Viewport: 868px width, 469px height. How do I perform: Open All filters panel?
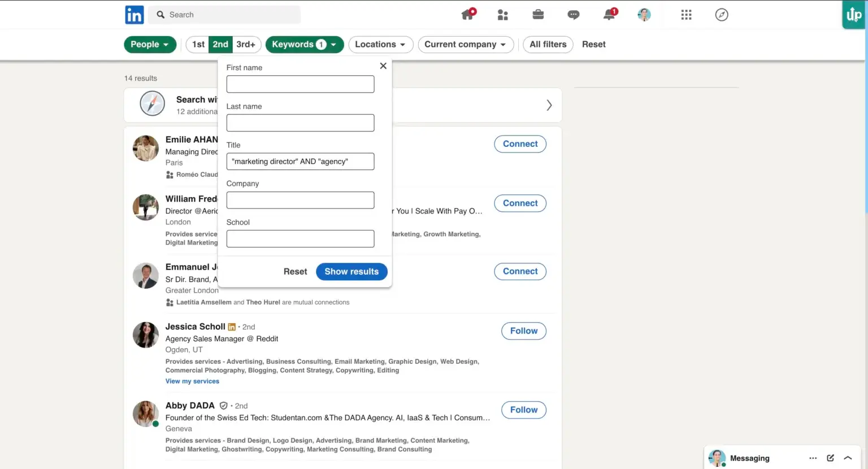pyautogui.click(x=548, y=45)
